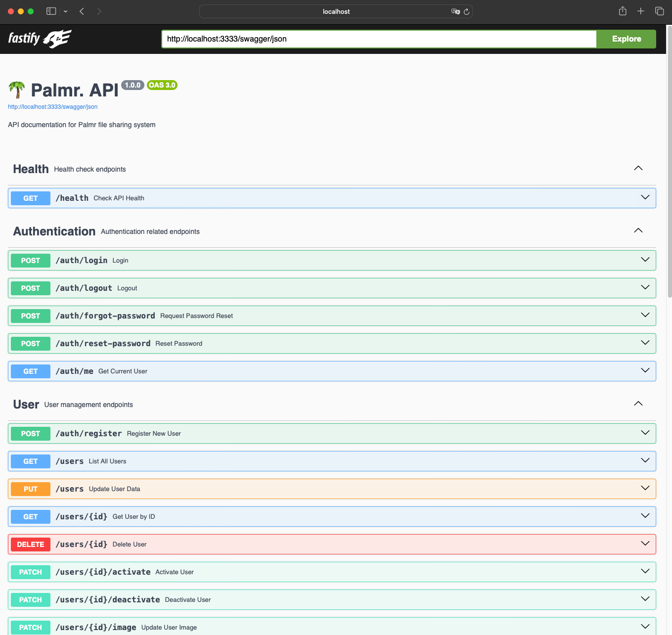Image resolution: width=672 pixels, height=635 pixels.
Task: Reload the page with the refresh icon
Action: pos(466,11)
